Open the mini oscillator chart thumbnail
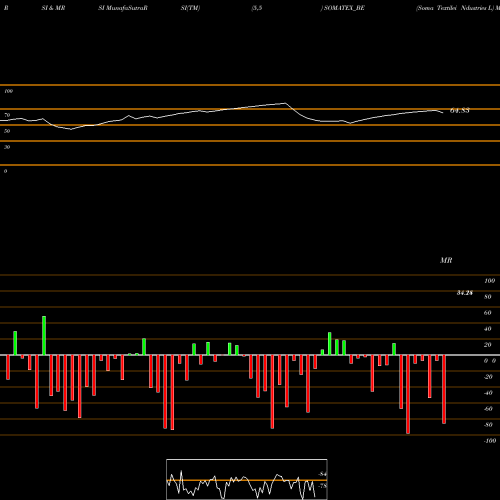The image size is (500, 500). (247, 479)
